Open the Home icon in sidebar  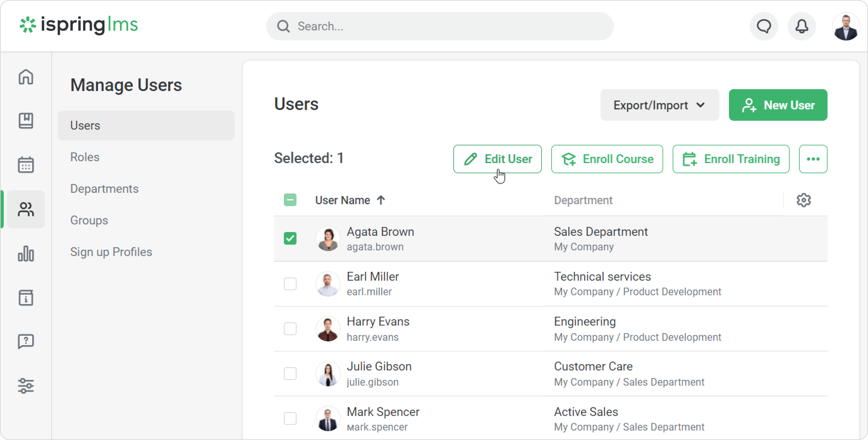point(26,77)
